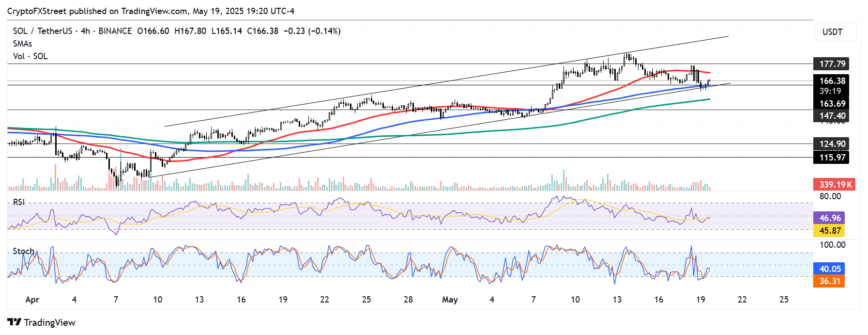
Task: Select the 163.69 price label
Action: 831,104
